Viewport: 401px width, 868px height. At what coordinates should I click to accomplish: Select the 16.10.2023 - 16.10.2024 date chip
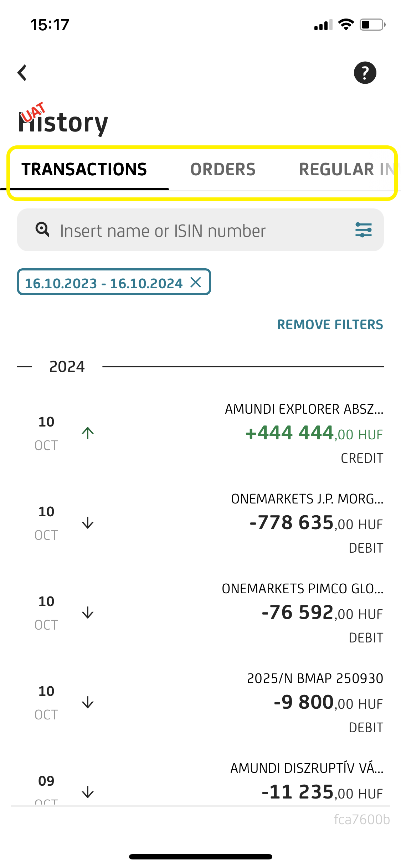click(x=103, y=283)
